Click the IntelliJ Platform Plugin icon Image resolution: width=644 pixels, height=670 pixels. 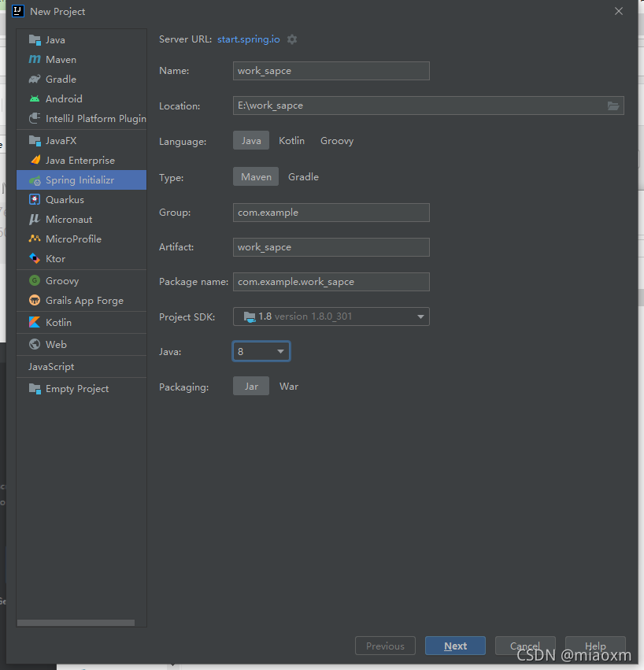pyautogui.click(x=35, y=118)
